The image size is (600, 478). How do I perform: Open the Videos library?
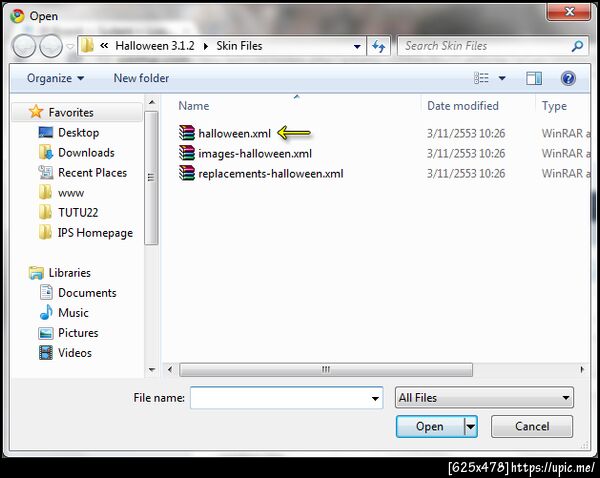(x=75, y=353)
